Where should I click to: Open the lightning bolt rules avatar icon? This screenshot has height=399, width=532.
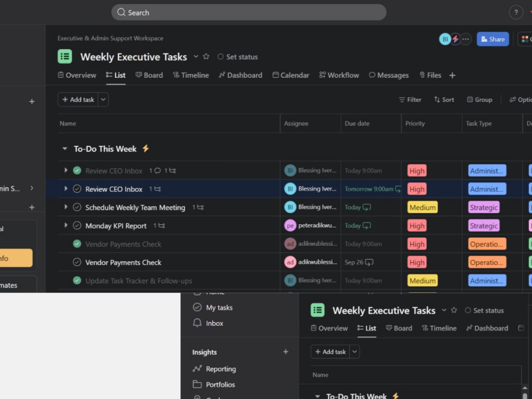pyautogui.click(x=455, y=39)
